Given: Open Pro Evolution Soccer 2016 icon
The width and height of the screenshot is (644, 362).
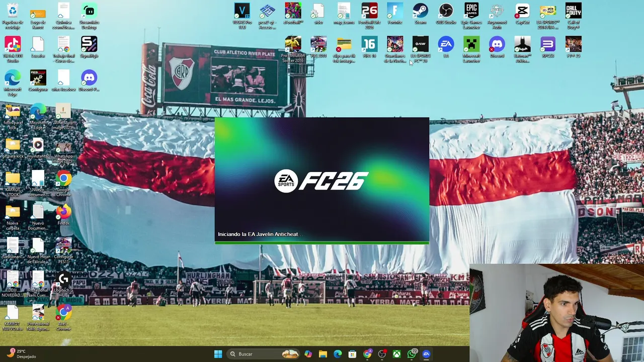Looking at the screenshot, I should 293,50.
